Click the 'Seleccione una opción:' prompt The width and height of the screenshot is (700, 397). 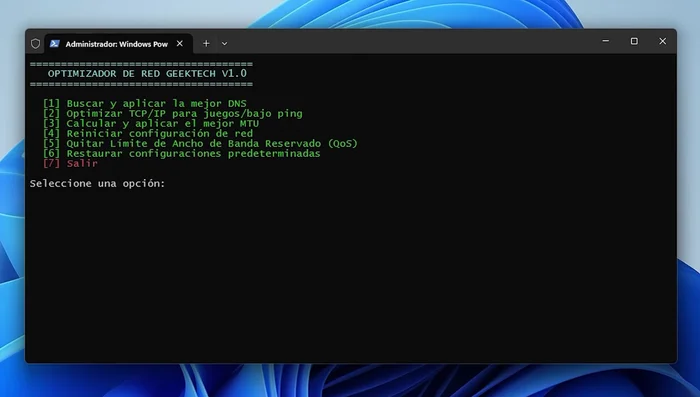coord(97,184)
